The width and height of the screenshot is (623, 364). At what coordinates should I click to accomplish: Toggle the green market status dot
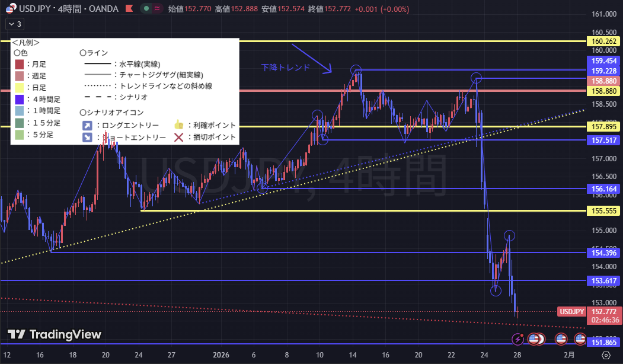tap(146, 9)
